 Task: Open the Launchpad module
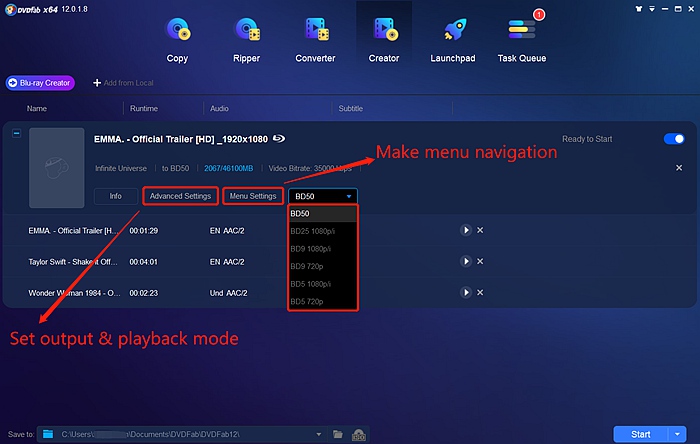tap(453, 40)
